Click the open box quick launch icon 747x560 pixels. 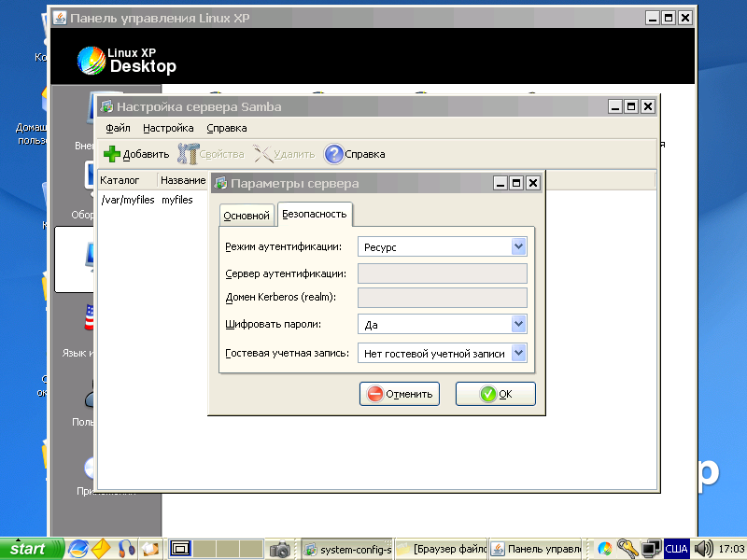click(150, 549)
